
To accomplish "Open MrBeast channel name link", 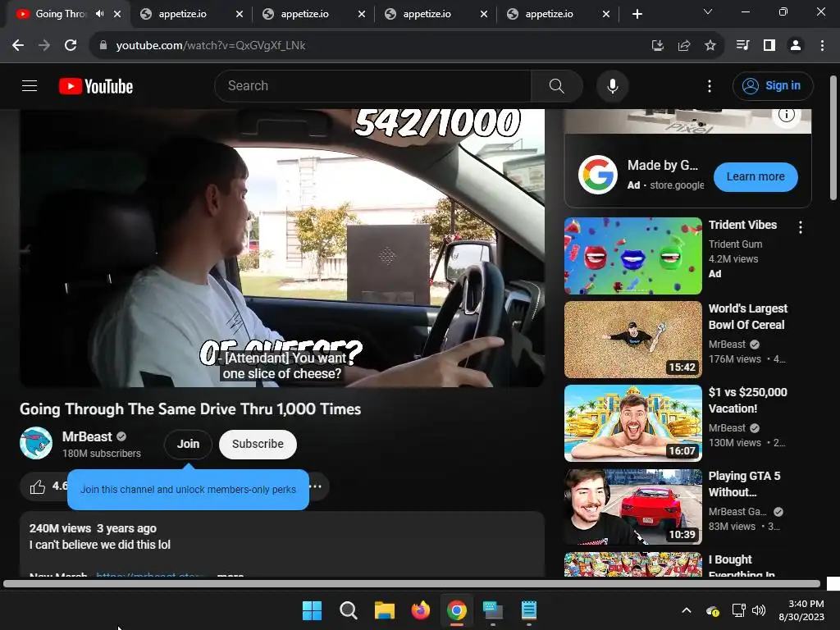I will click(87, 436).
